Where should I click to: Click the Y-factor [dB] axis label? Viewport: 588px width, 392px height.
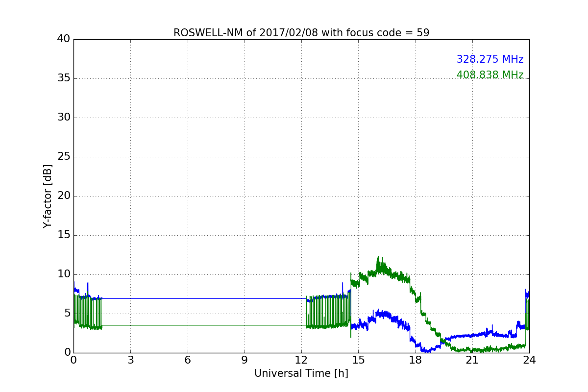(x=48, y=196)
